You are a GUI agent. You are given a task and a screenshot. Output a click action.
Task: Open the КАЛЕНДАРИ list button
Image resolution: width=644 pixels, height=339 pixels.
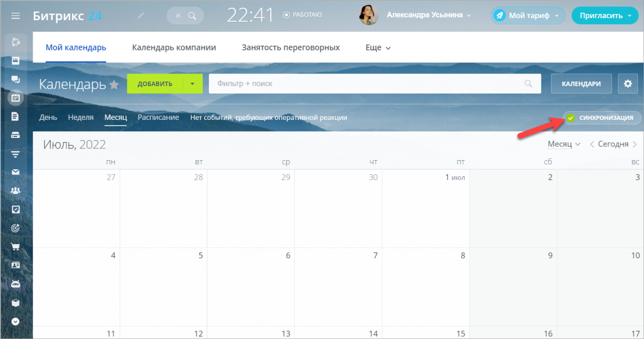581,84
